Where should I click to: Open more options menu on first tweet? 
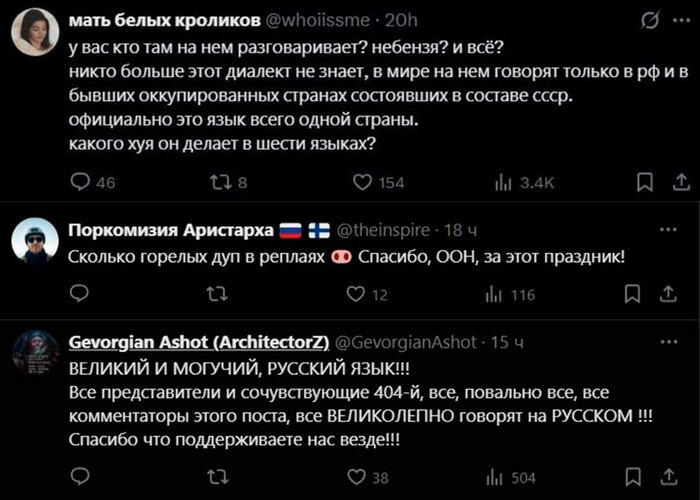(x=680, y=20)
